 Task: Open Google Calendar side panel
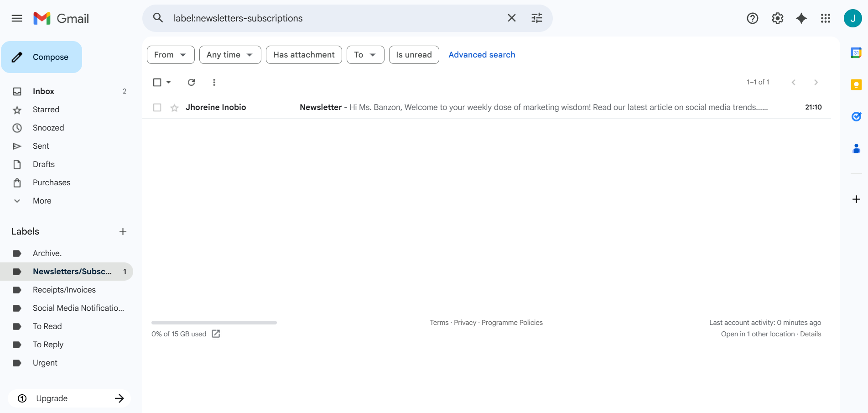point(856,53)
